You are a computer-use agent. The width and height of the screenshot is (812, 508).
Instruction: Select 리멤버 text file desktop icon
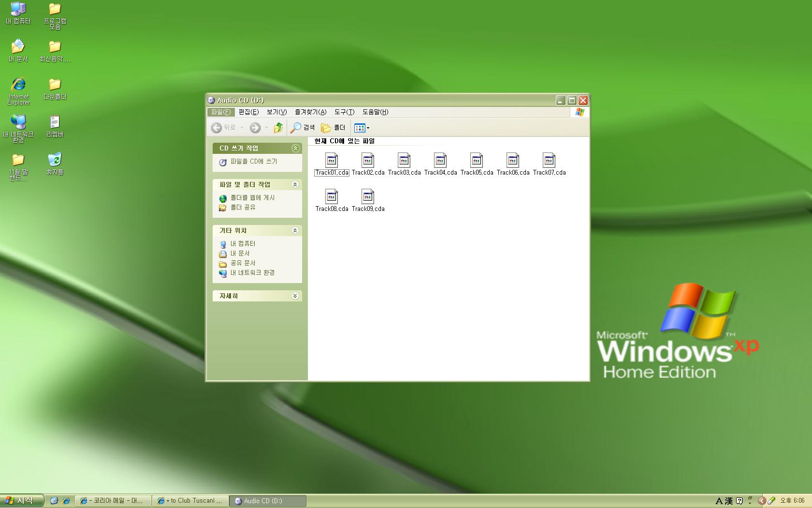tap(55, 126)
